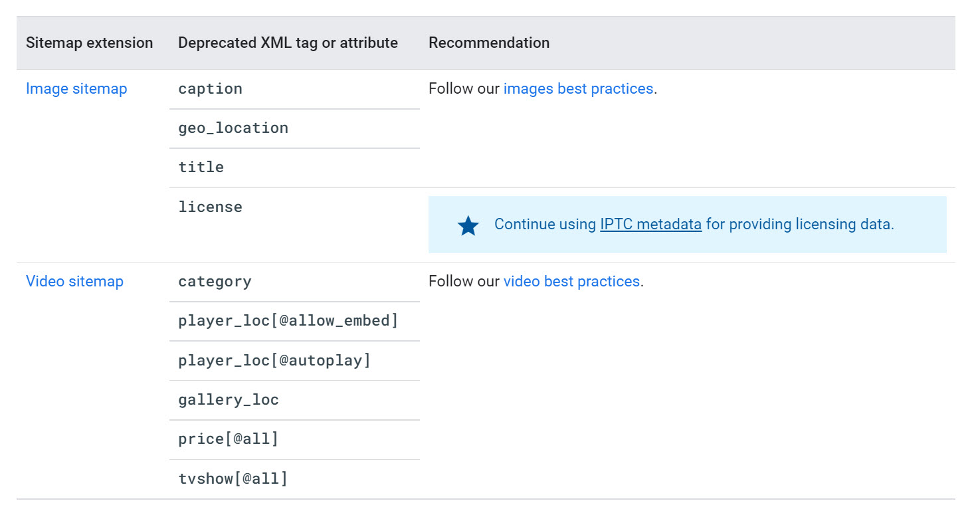980x515 pixels.
Task: Click the Recommendation column header
Action: pos(489,43)
